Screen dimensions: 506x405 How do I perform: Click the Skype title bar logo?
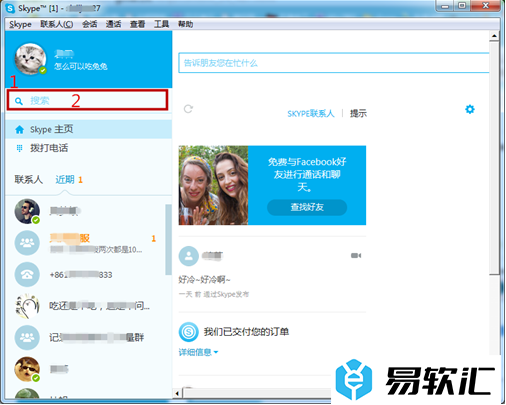point(10,8)
